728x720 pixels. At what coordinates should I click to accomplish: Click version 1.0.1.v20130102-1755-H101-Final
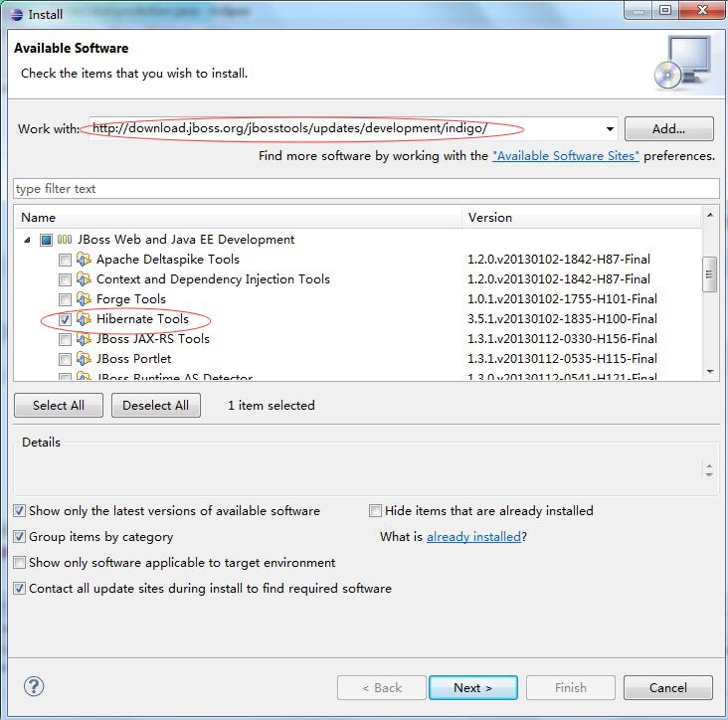tap(562, 299)
